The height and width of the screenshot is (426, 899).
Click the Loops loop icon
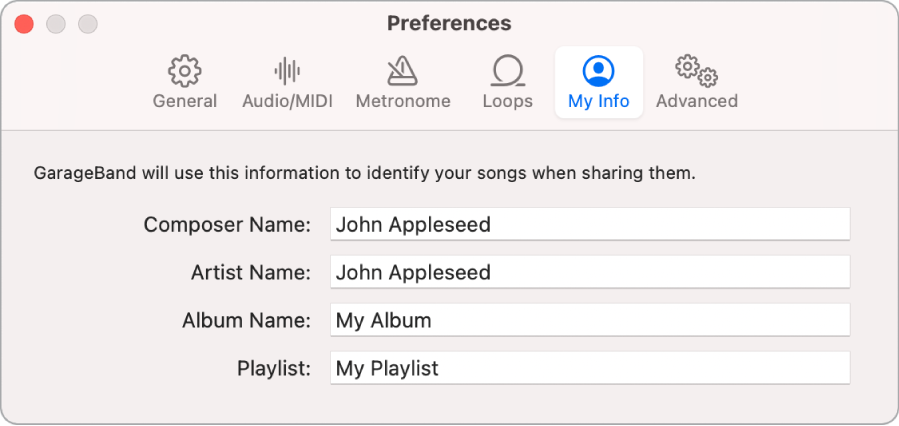pos(507,71)
